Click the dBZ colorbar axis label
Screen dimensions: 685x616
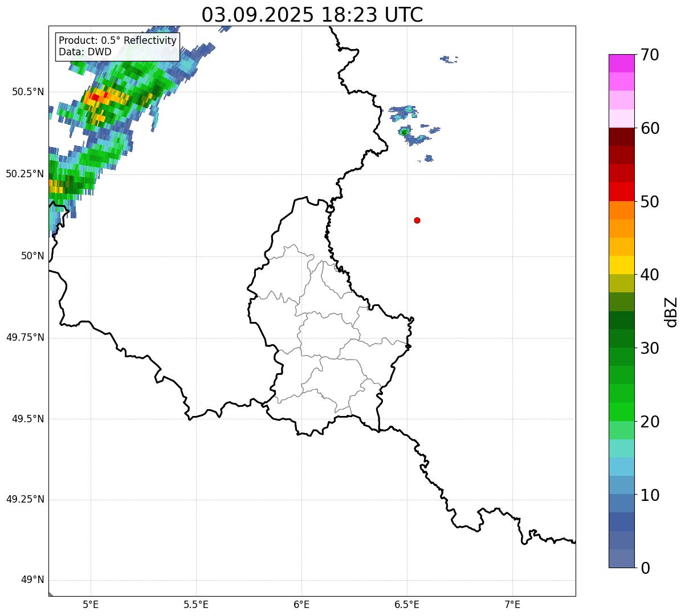pyautogui.click(x=671, y=311)
